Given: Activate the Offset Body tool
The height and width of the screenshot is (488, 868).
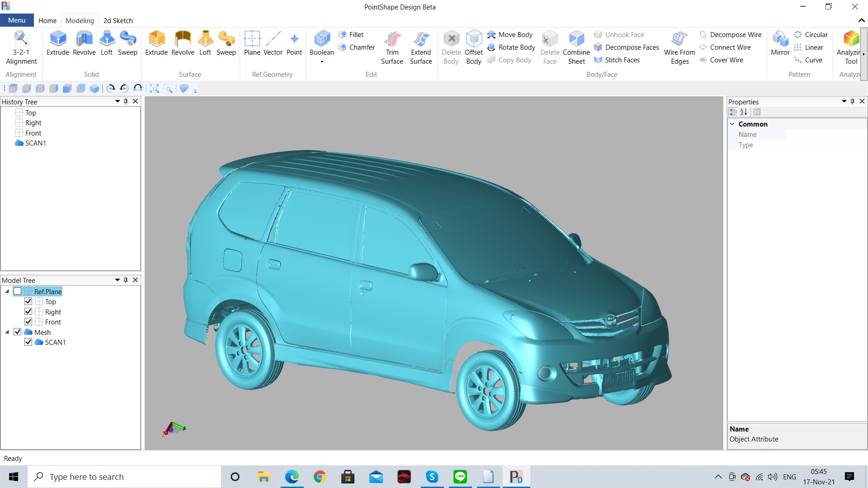Looking at the screenshot, I should 473,45.
